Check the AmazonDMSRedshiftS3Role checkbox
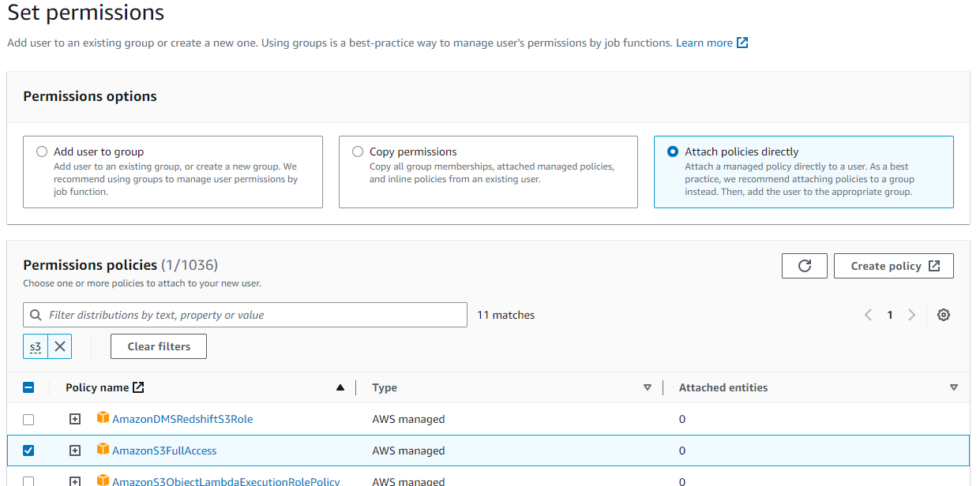 coord(28,419)
